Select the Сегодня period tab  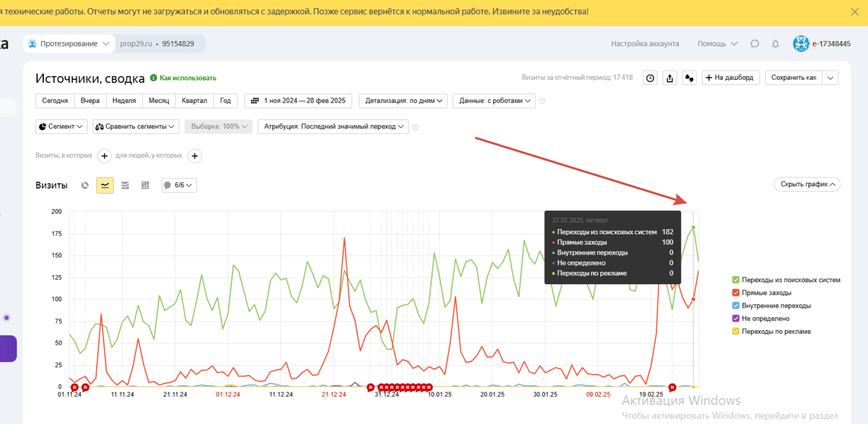pos(55,101)
